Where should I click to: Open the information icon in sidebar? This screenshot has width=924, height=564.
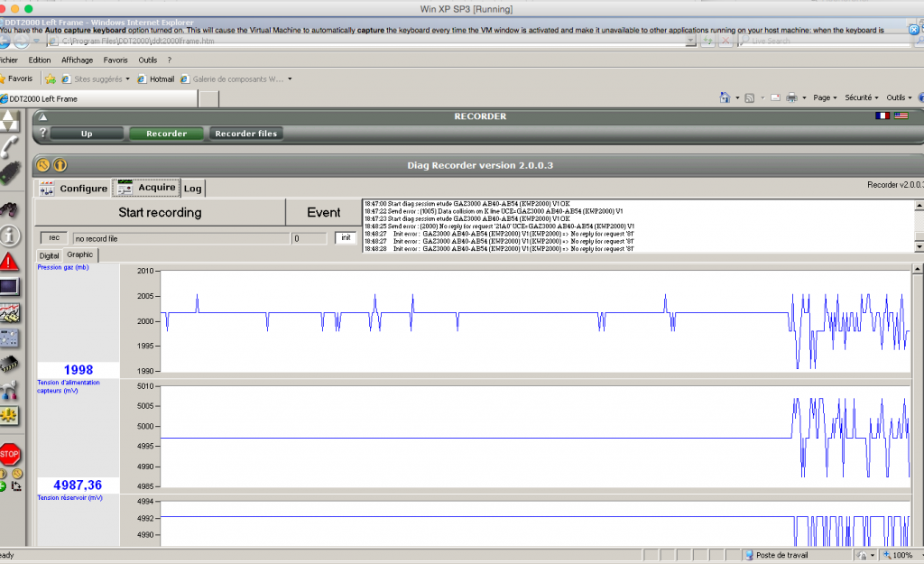[9, 236]
